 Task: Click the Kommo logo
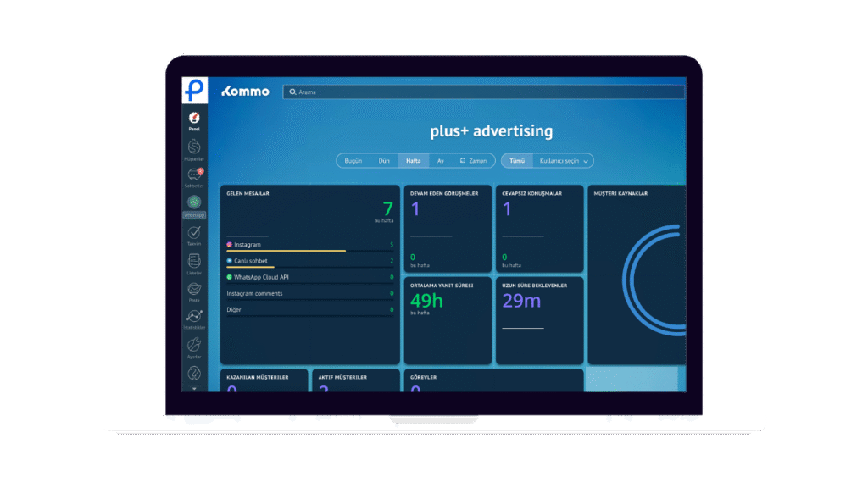[245, 91]
